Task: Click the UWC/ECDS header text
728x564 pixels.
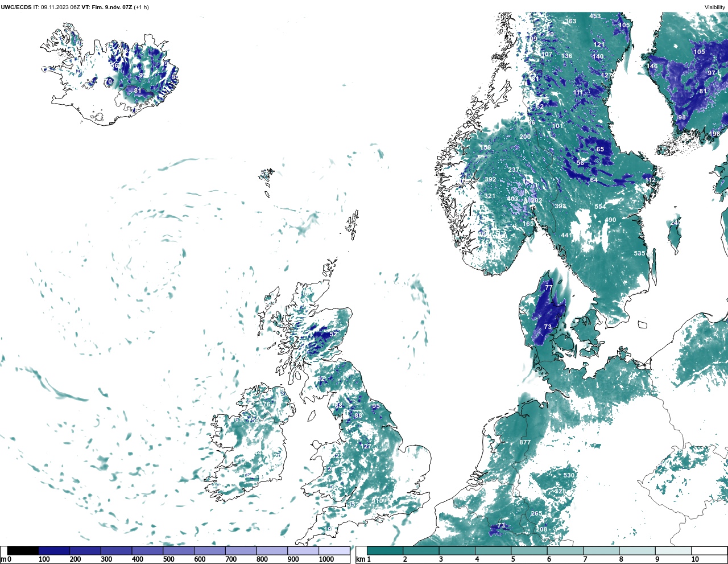Action: pyautogui.click(x=16, y=7)
